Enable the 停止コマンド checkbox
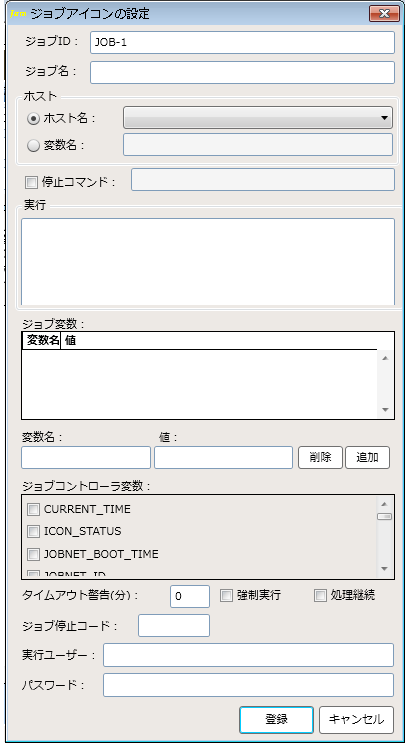The width and height of the screenshot is (410, 743). [x=32, y=181]
